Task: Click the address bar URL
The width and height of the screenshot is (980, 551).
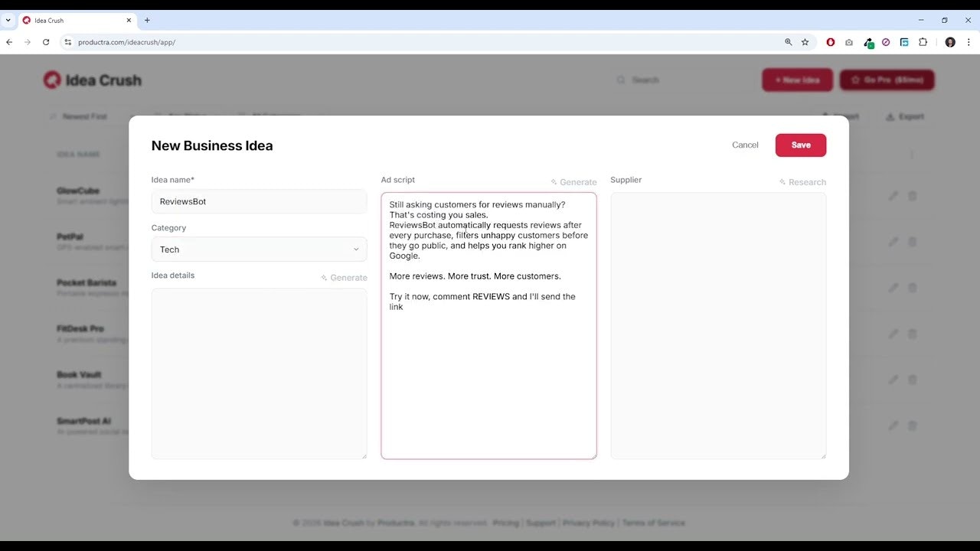Action: tap(127, 42)
